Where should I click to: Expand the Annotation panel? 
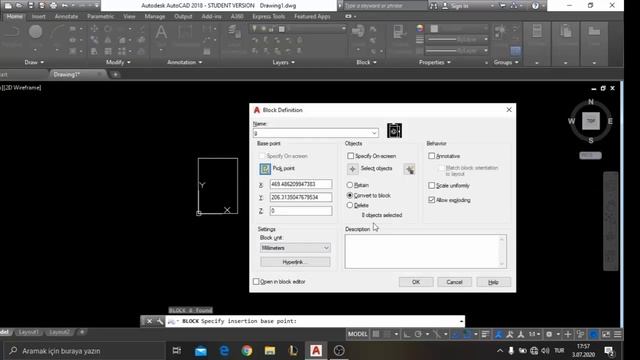184,62
